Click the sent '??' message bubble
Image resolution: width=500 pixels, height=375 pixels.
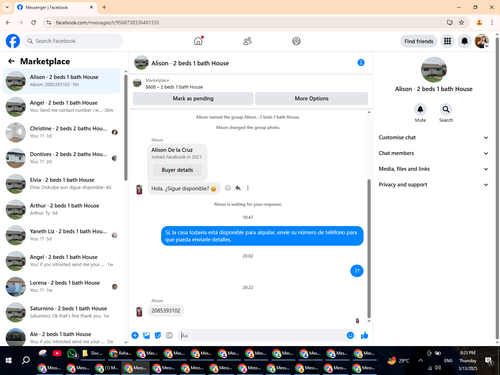tap(357, 271)
